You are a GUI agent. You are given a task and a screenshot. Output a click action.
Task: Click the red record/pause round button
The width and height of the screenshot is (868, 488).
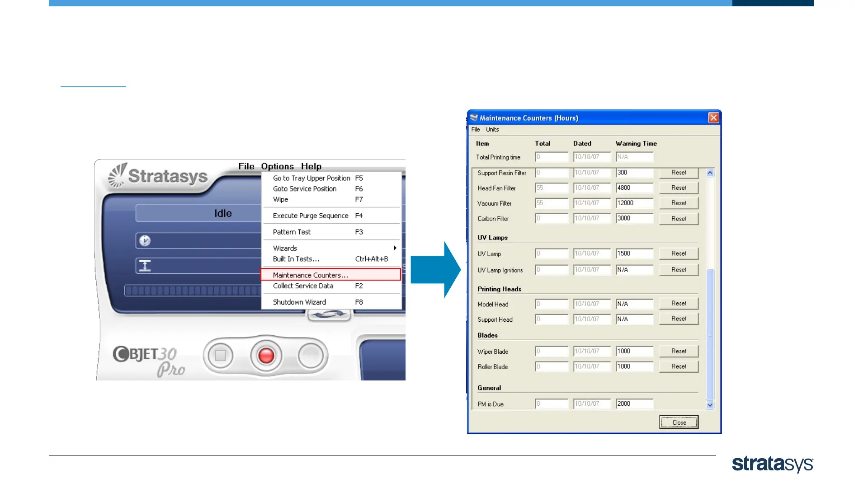click(266, 356)
